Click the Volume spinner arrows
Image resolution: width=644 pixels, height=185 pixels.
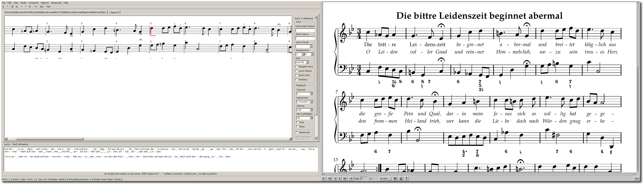[x=311, y=110]
